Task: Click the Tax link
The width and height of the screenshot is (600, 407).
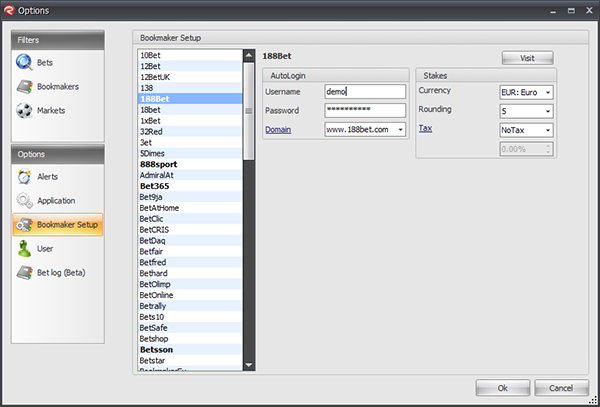Action: [425, 128]
